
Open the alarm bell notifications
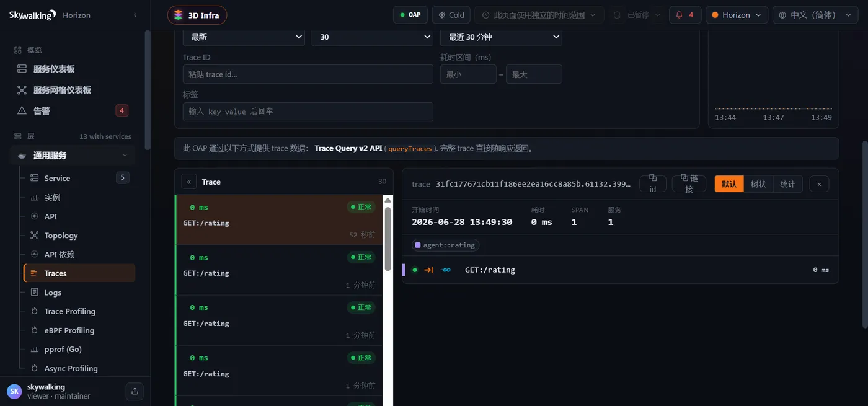click(x=685, y=15)
